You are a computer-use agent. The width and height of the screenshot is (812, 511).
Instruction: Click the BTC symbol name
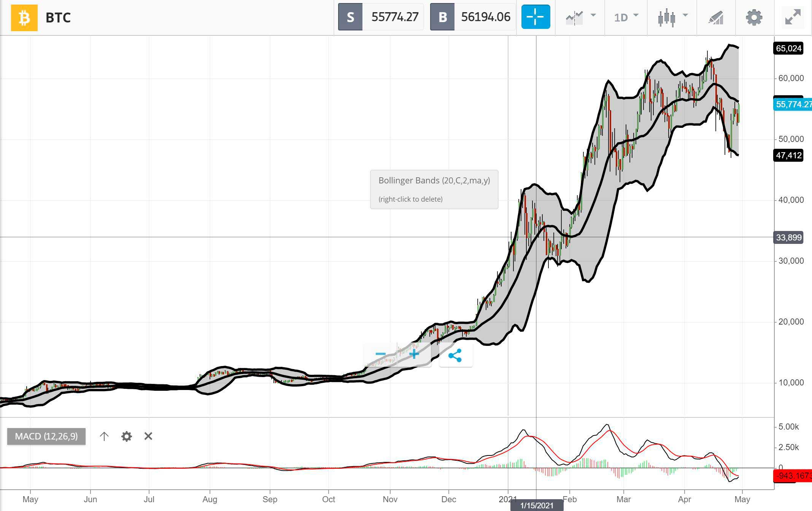[58, 18]
